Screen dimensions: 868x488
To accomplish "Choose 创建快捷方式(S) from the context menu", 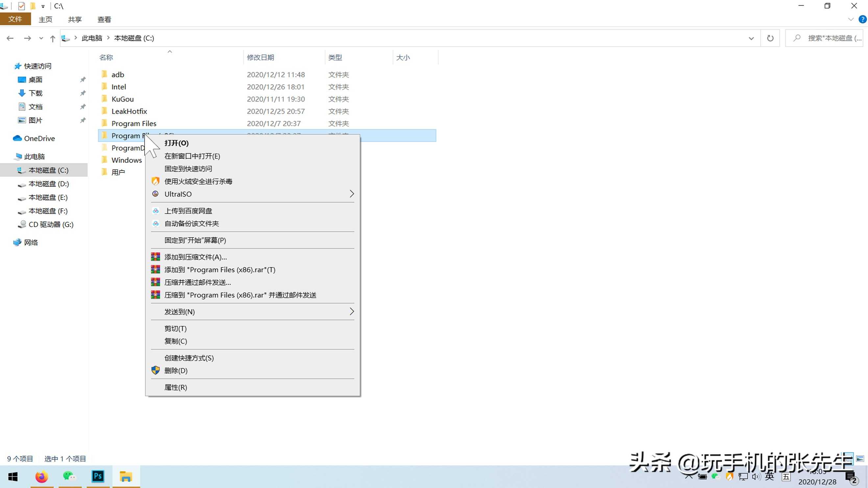I will [x=253, y=358].
